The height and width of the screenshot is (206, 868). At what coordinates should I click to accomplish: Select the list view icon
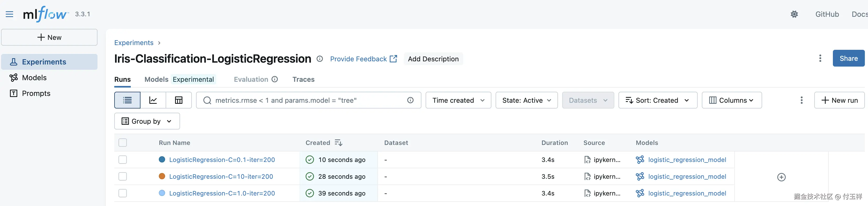coord(127,100)
